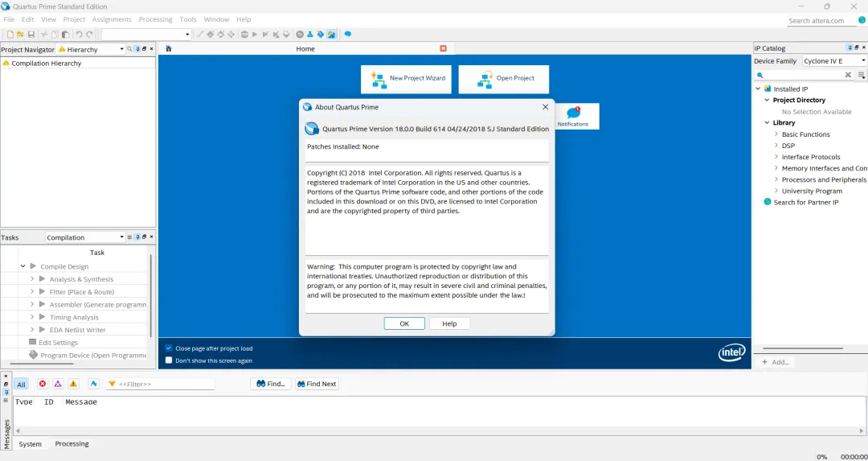Screen dimensions: 868x461
Task: Click the play arrow next to Compile Design
Action: (x=33, y=266)
